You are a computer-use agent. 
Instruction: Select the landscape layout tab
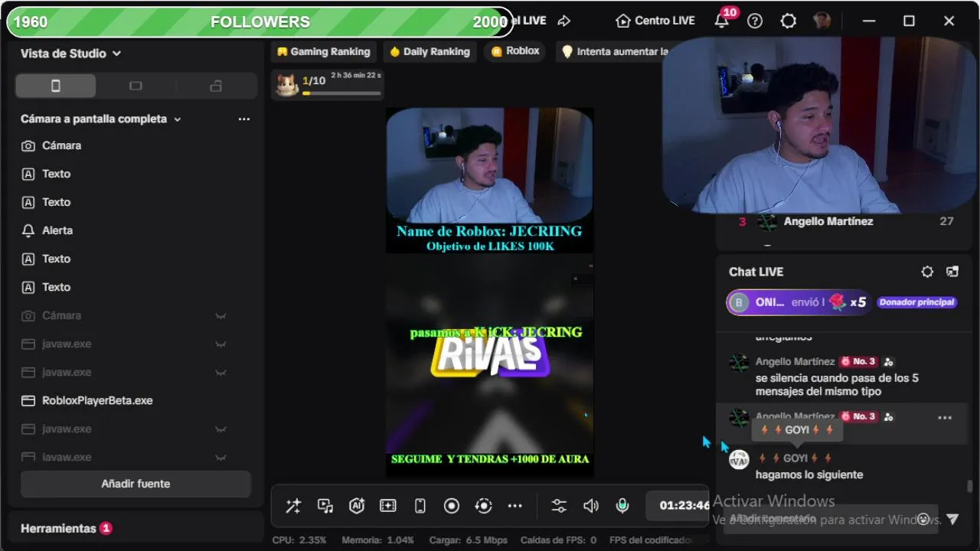coord(136,86)
